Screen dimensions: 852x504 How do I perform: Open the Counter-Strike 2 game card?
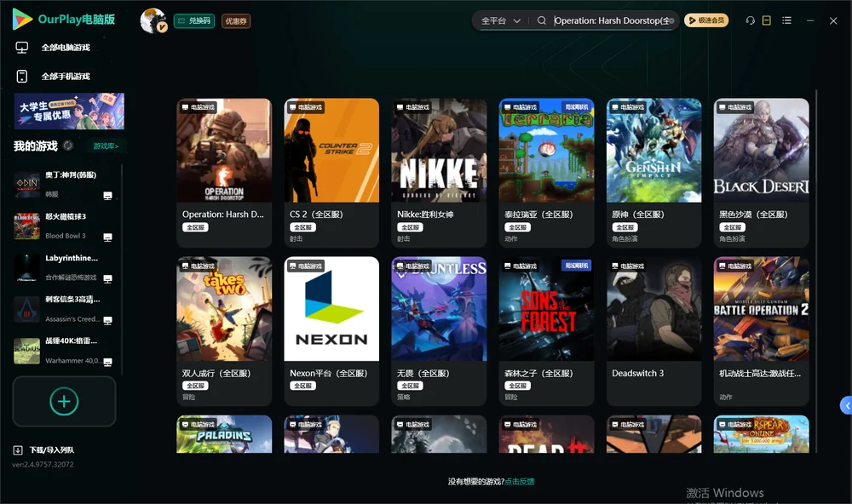(x=331, y=173)
